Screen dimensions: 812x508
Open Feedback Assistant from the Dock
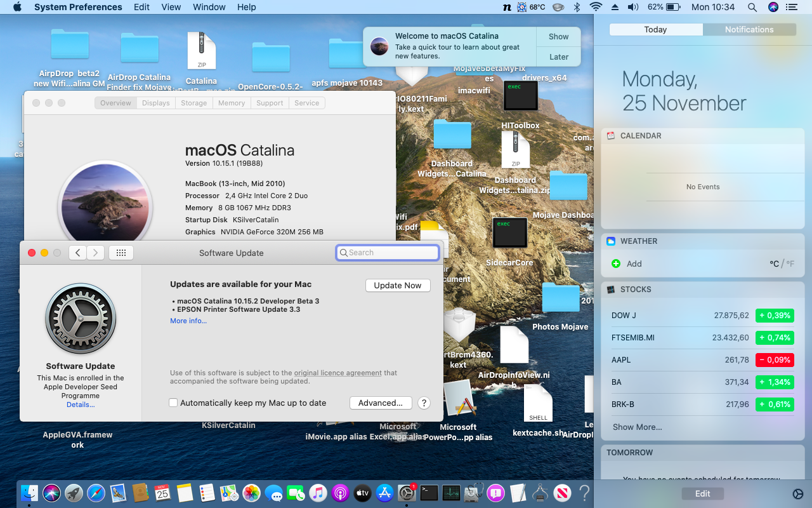(495, 493)
